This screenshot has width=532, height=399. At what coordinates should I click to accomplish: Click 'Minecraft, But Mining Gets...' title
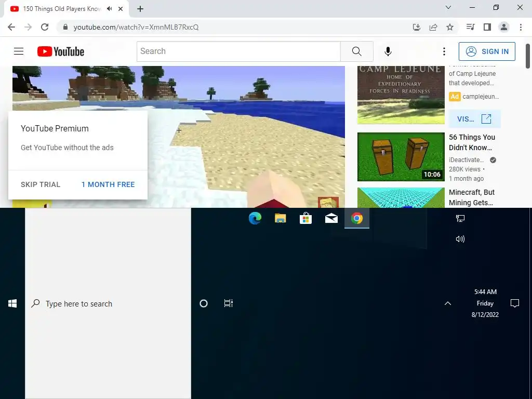point(472,197)
